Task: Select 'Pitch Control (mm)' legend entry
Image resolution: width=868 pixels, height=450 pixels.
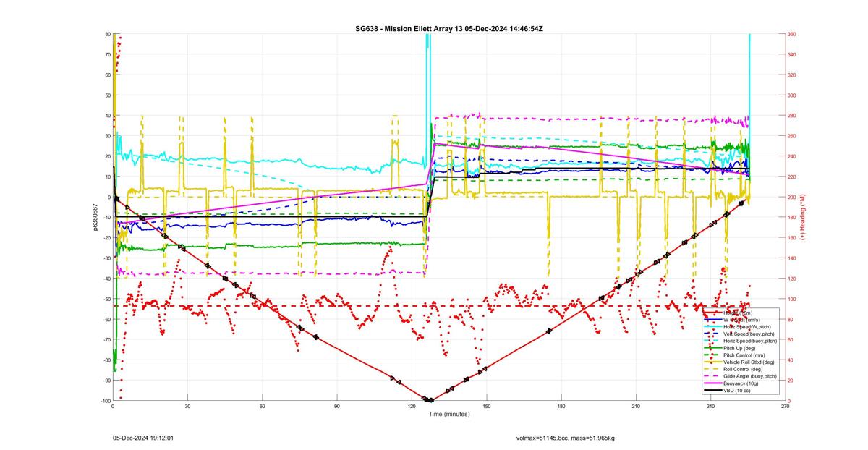Action: point(744,355)
